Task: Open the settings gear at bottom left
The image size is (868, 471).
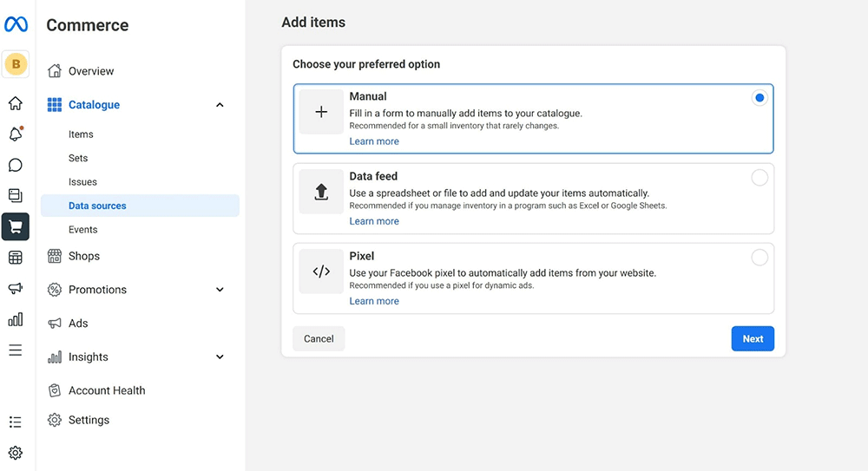Action: pyautogui.click(x=16, y=453)
